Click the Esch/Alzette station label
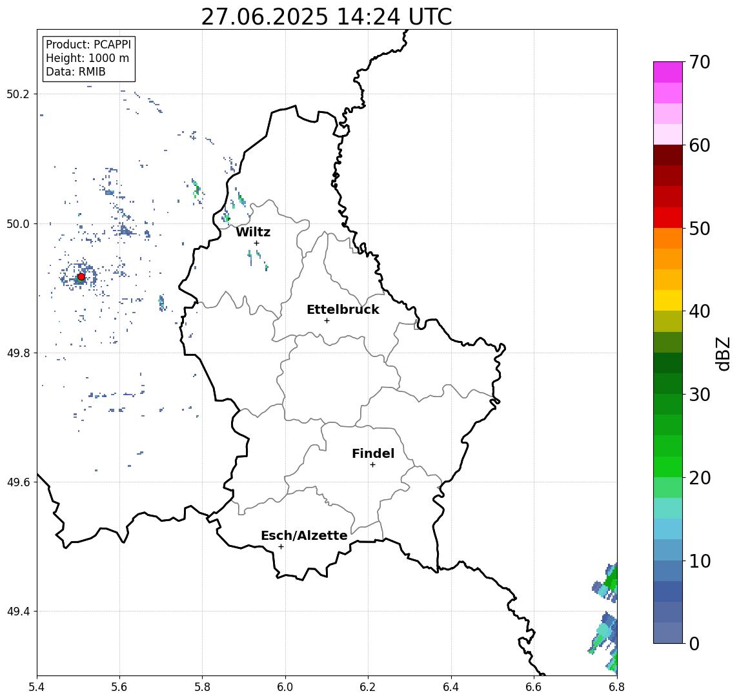The image size is (739, 700). click(x=305, y=536)
